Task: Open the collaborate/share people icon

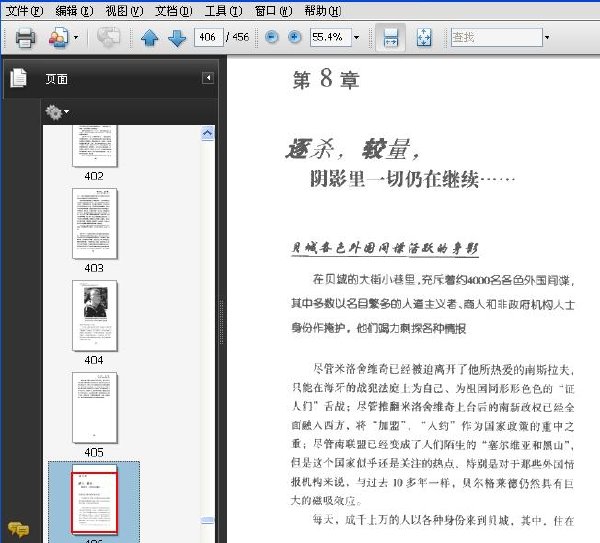Action: pos(59,38)
